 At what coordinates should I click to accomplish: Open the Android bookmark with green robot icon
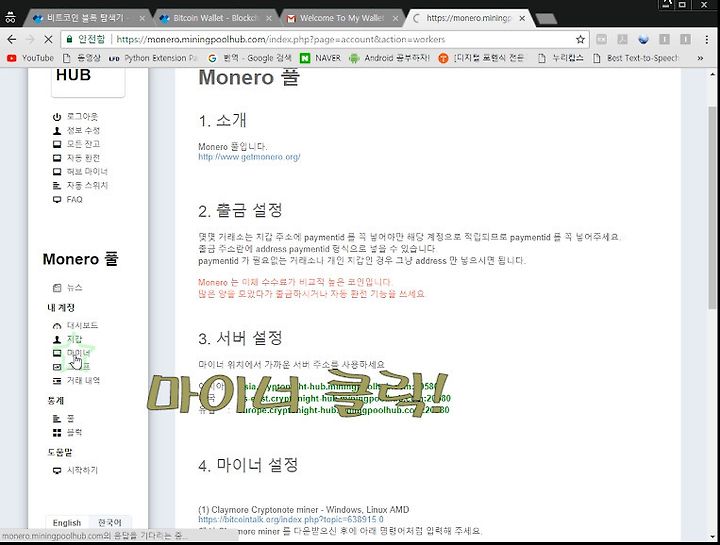(x=389, y=58)
